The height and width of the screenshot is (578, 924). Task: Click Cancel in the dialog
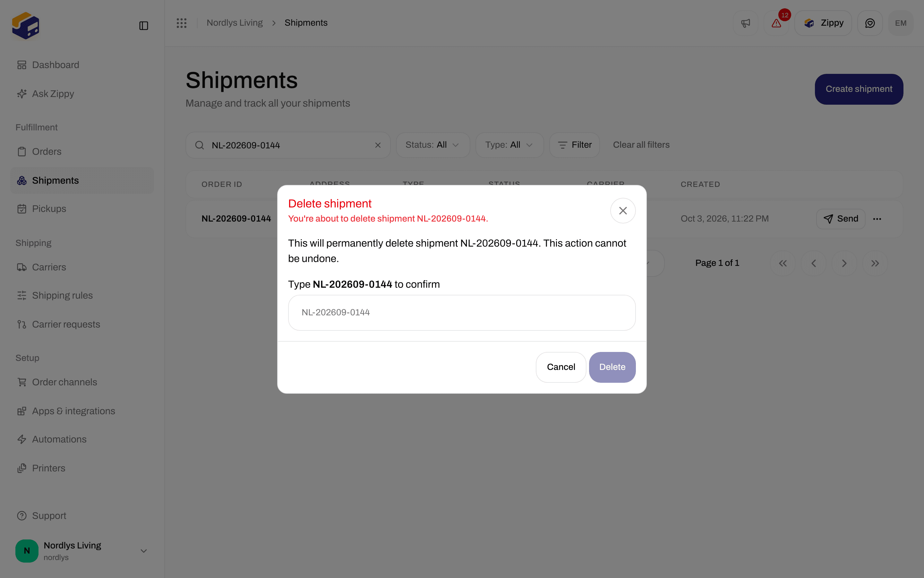[561, 367]
